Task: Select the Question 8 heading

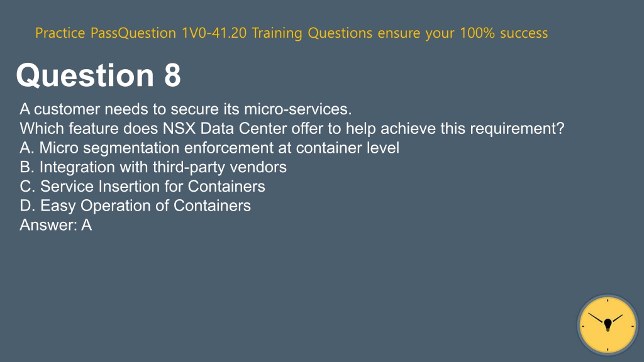Action: [99, 75]
